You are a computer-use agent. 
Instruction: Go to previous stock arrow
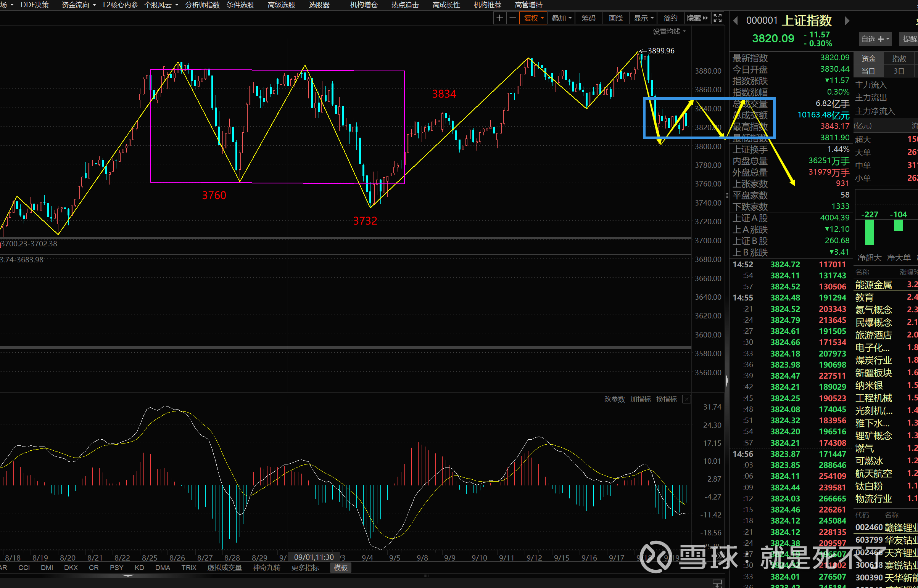[x=735, y=21]
